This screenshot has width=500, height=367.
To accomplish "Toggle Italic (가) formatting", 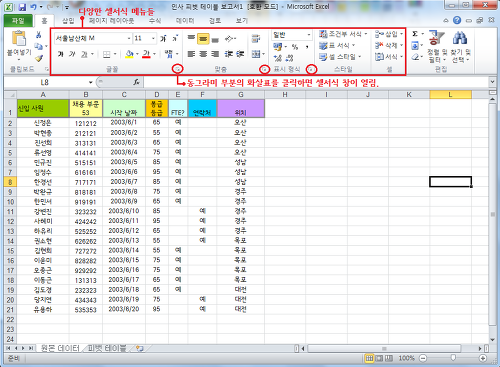I will [72, 54].
